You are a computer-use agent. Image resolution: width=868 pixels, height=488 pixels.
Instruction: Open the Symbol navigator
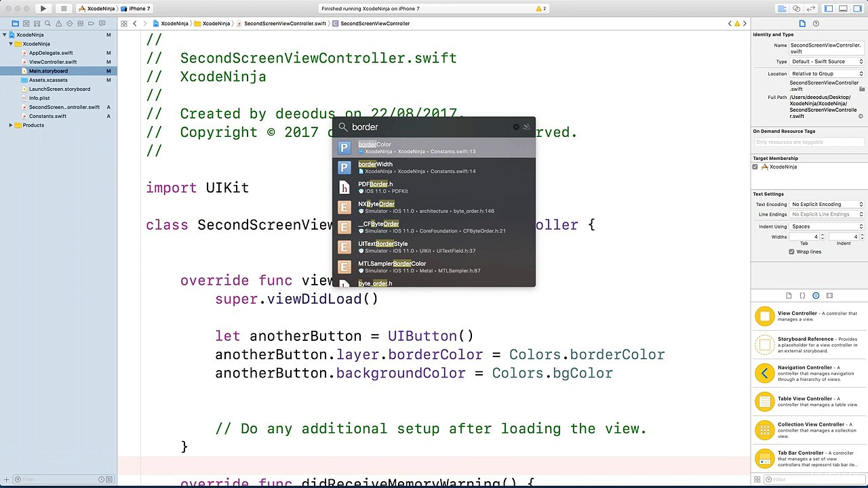[37, 24]
